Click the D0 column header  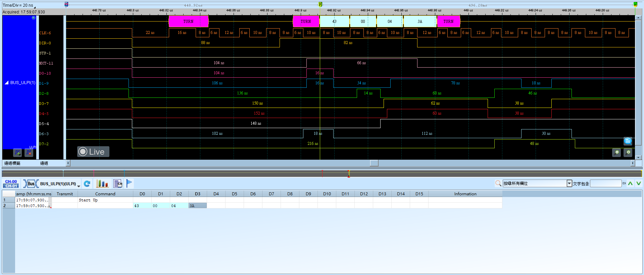(x=142, y=194)
